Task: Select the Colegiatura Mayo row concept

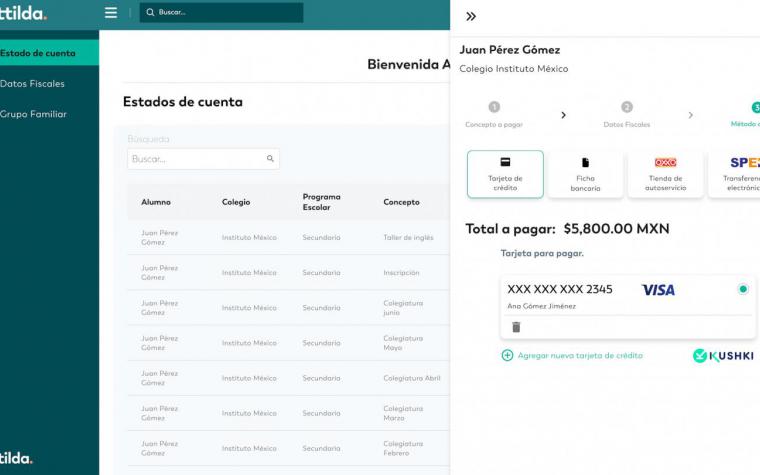Action: (x=403, y=343)
